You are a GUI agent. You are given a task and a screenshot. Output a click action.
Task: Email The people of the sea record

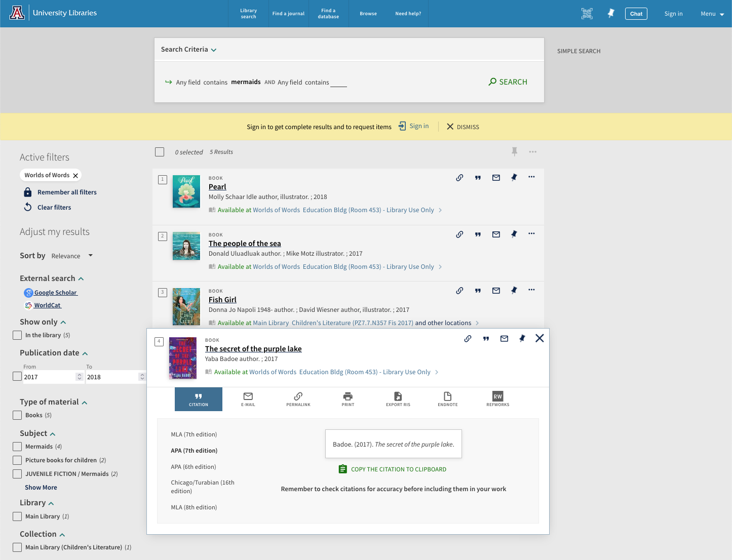(496, 234)
